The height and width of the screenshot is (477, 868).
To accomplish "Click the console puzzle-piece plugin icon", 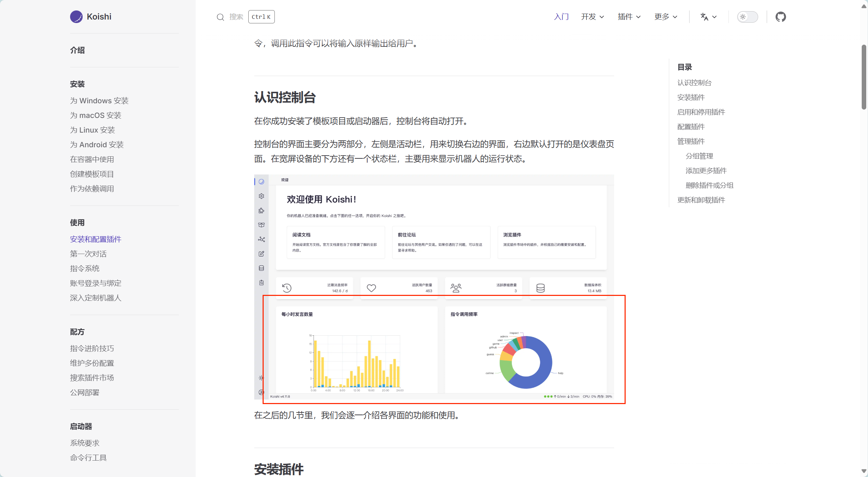I will [262, 210].
